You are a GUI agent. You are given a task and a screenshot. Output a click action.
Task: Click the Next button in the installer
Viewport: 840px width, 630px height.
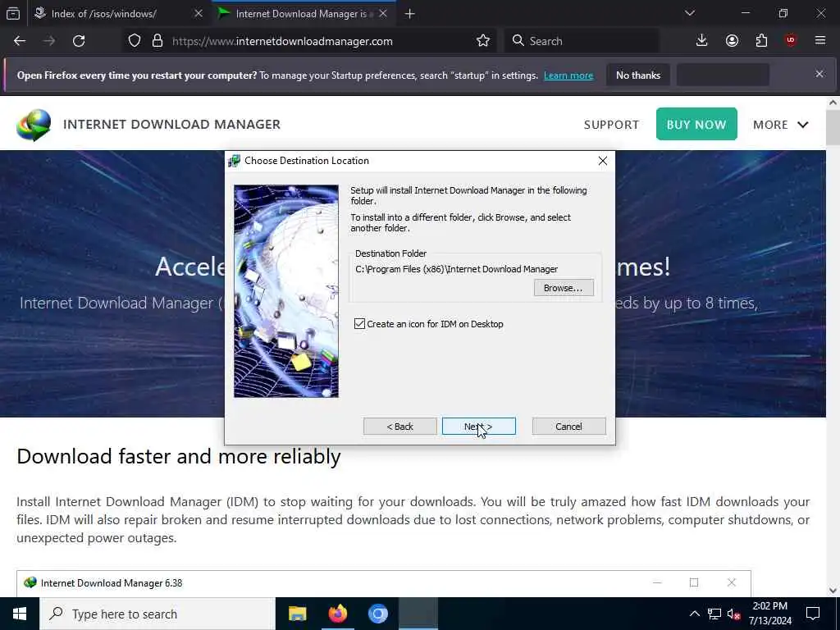click(478, 427)
